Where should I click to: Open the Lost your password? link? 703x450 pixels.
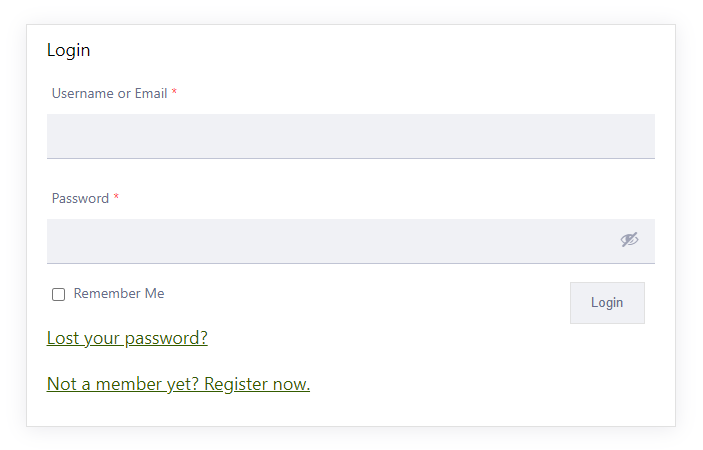point(127,338)
